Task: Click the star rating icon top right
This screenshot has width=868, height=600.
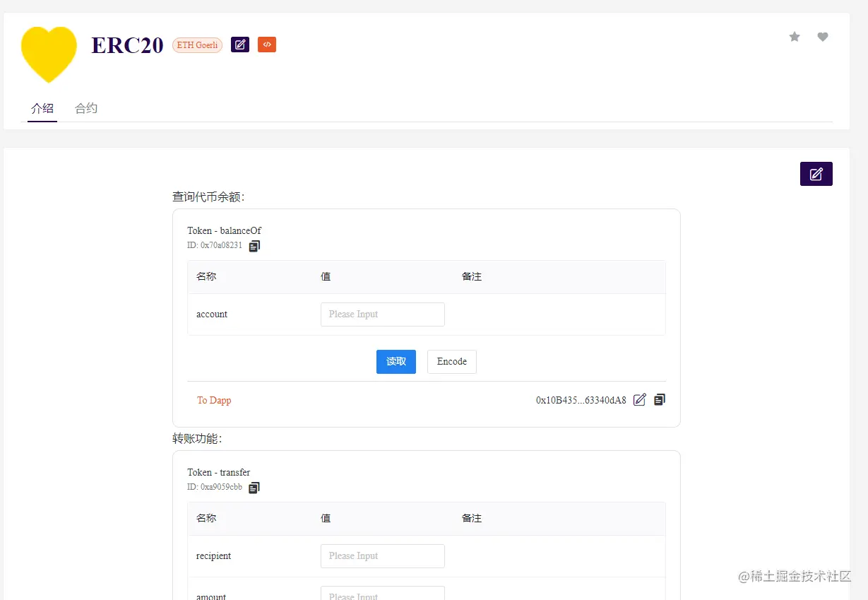Action: [794, 36]
